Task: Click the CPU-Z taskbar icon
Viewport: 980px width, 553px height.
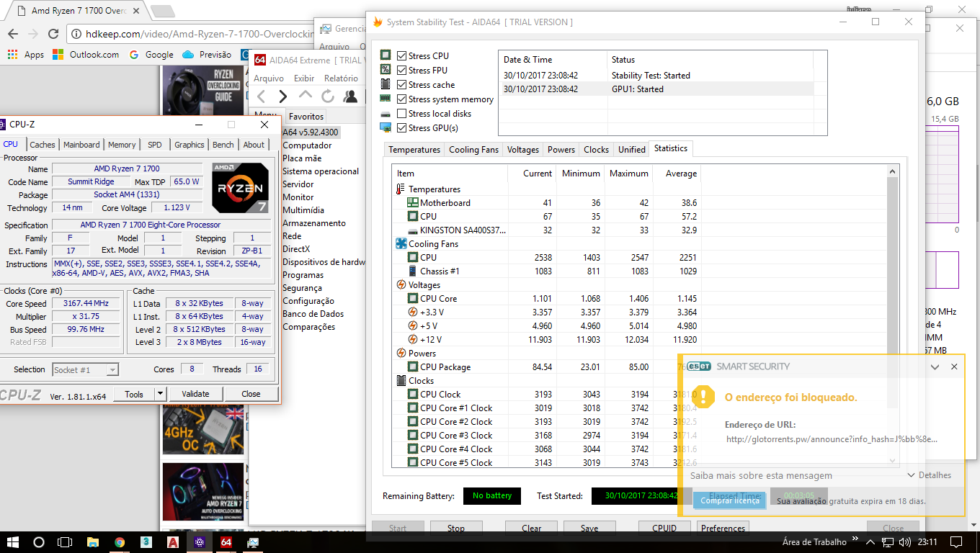Action: (x=200, y=542)
